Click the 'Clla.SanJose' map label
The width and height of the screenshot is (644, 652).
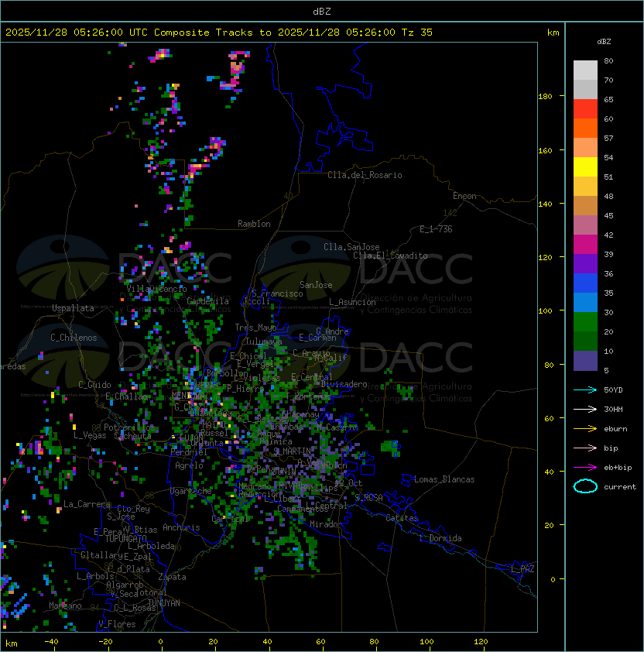point(351,247)
